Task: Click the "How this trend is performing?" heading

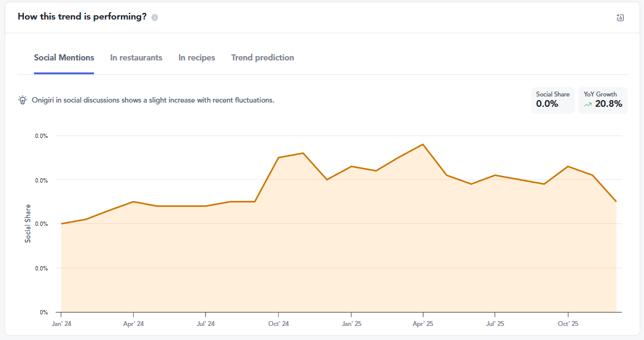Action: click(x=82, y=17)
